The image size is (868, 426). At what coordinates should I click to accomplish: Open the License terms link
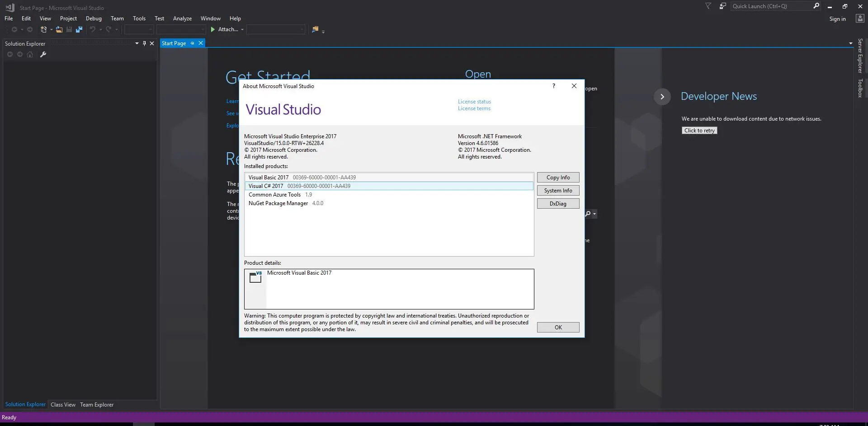tap(474, 108)
